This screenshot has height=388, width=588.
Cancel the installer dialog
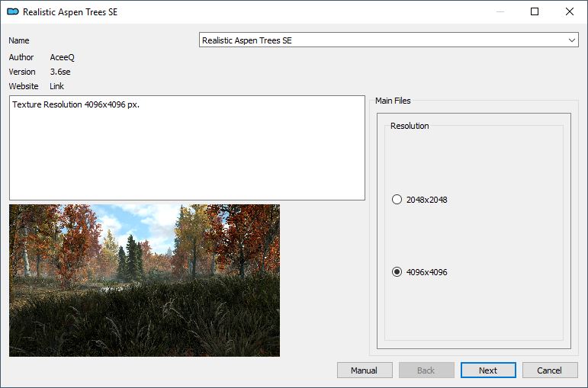[x=550, y=370]
